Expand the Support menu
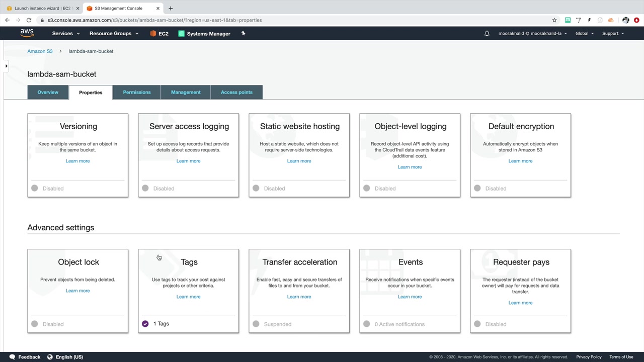The height and width of the screenshot is (362, 644). 613,34
